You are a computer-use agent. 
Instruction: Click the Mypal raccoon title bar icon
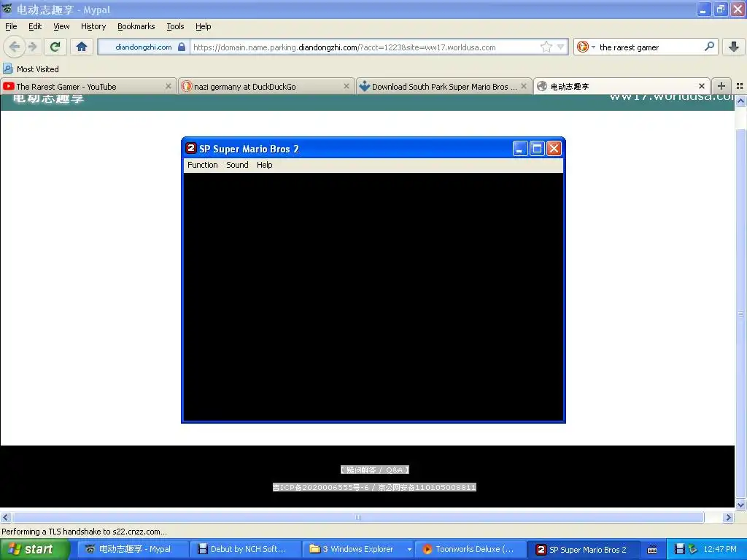7,9
